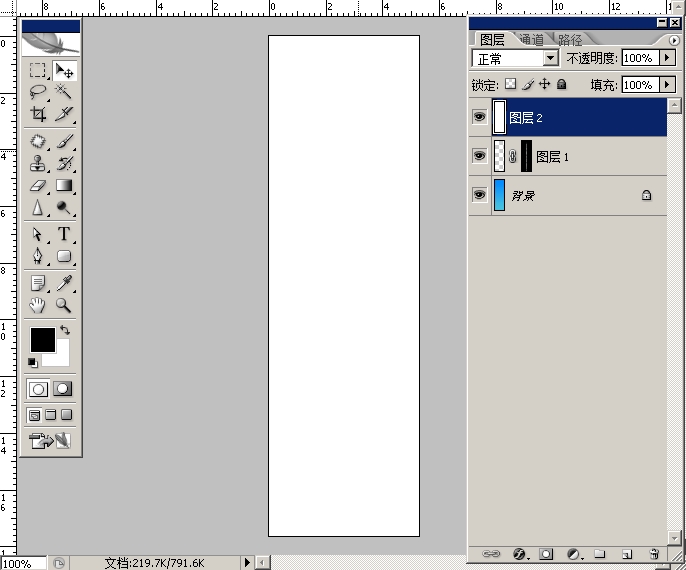Link layers button at palette bottom
The height and width of the screenshot is (570, 686).
(x=491, y=554)
